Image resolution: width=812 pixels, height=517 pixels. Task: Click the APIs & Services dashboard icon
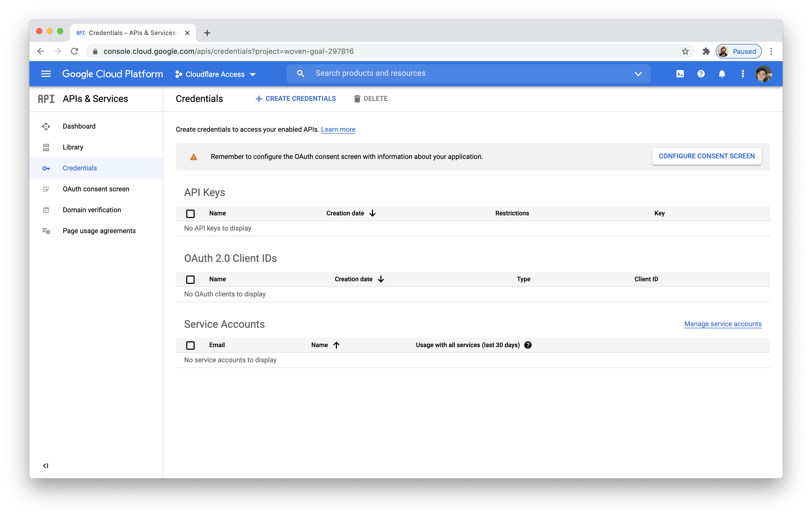(46, 126)
